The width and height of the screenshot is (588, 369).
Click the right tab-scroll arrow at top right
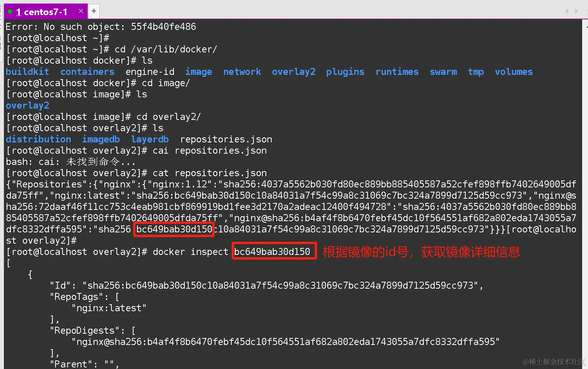point(576,11)
